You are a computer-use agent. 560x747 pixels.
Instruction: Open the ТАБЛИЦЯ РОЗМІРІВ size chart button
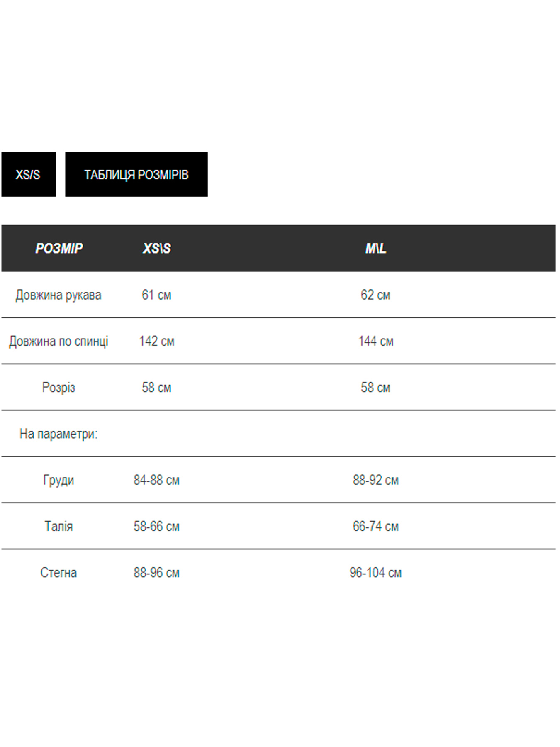(136, 174)
